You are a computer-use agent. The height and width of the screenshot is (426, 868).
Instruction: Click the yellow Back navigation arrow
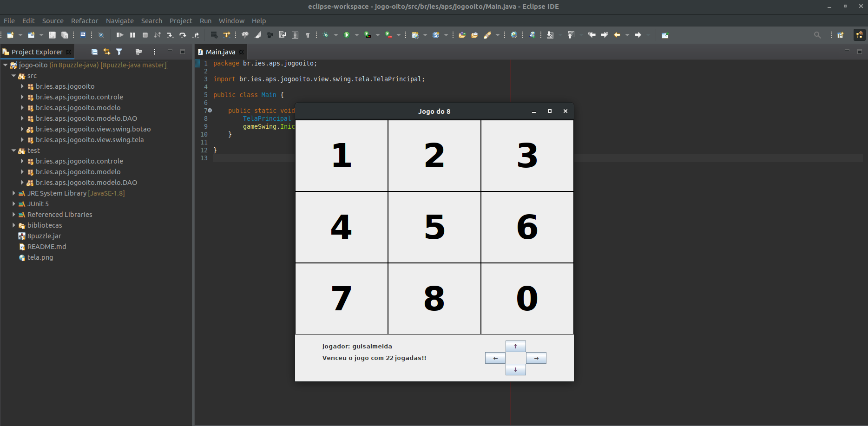617,35
